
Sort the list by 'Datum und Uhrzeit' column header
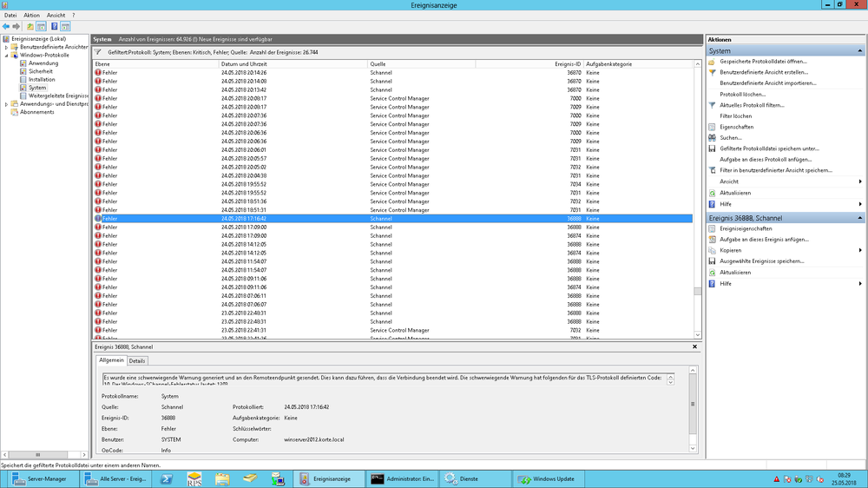tap(244, 64)
